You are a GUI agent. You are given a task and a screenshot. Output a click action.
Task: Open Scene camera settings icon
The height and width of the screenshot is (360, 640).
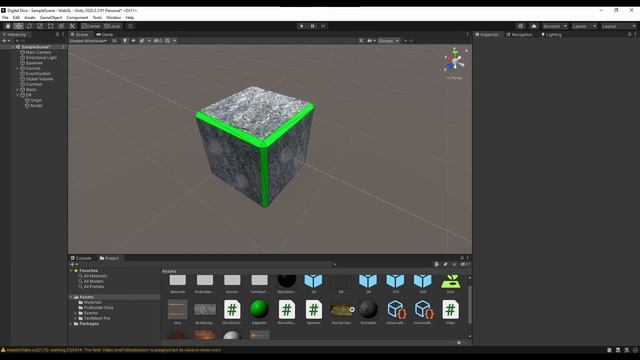click(x=371, y=41)
